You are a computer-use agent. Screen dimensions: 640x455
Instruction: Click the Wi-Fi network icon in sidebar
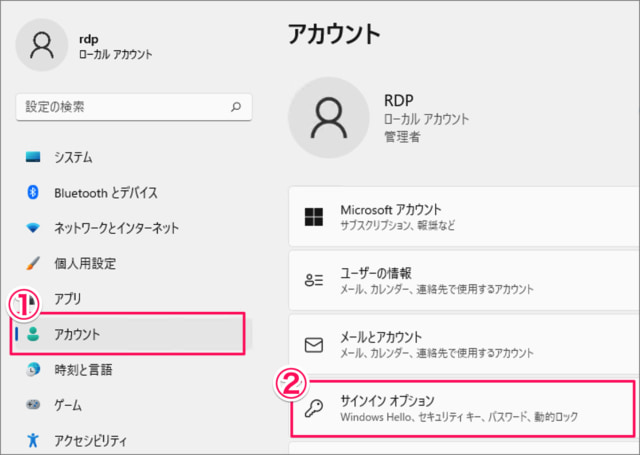33,228
